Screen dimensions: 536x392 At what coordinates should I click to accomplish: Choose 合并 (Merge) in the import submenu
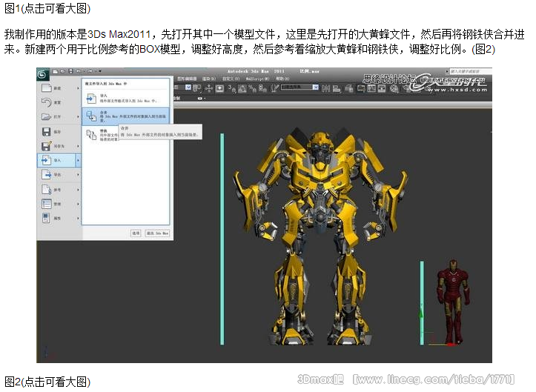pyautogui.click(x=125, y=116)
